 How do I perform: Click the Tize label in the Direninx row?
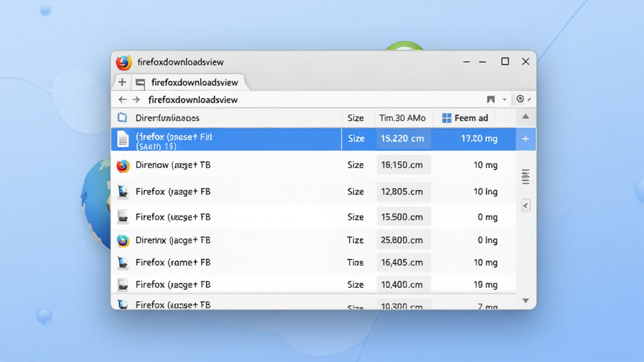355,240
